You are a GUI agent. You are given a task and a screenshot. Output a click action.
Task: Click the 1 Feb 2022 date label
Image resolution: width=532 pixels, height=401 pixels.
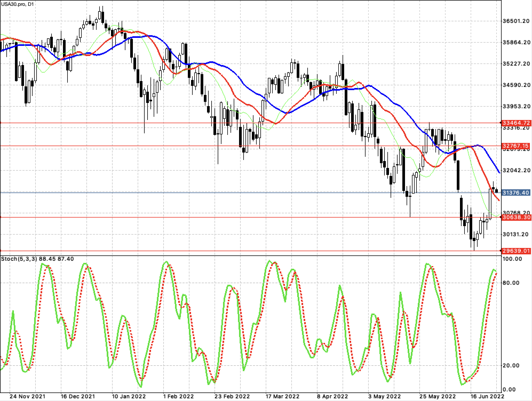coord(179,396)
